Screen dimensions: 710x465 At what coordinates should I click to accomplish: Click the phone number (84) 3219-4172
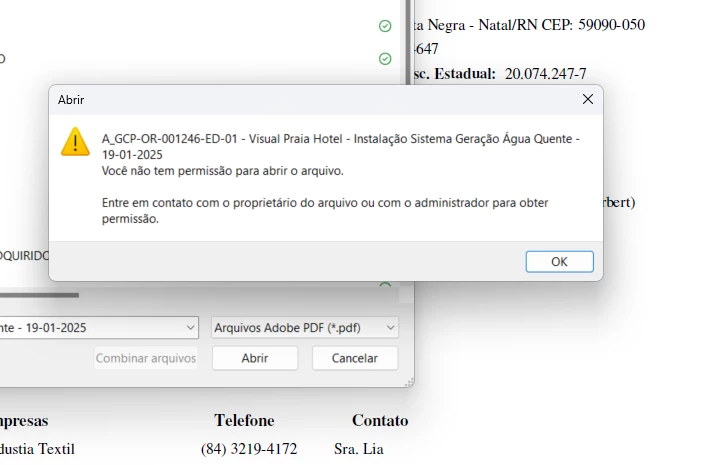pyautogui.click(x=249, y=449)
